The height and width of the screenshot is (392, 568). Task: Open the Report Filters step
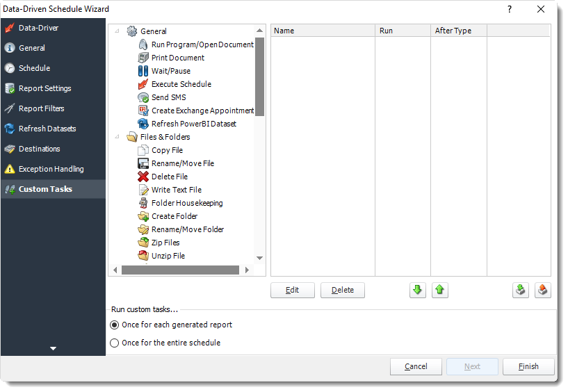[x=53, y=108]
